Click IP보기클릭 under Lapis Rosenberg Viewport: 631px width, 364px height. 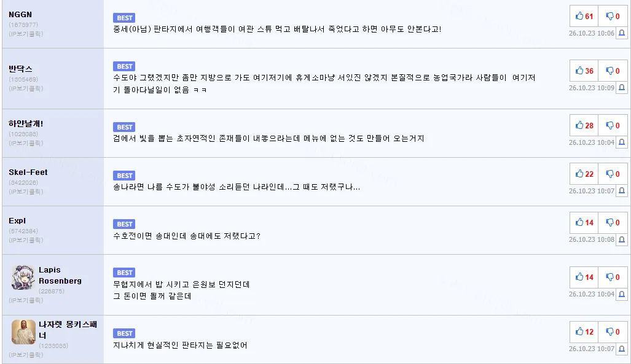(x=26, y=300)
